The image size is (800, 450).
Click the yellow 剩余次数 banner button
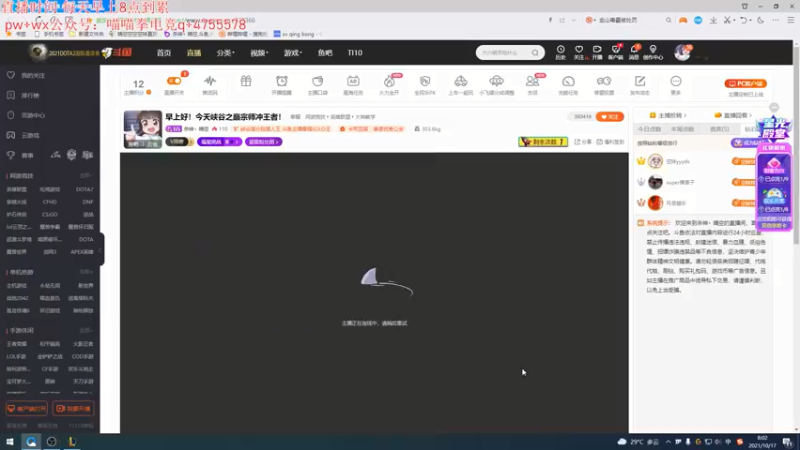543,142
